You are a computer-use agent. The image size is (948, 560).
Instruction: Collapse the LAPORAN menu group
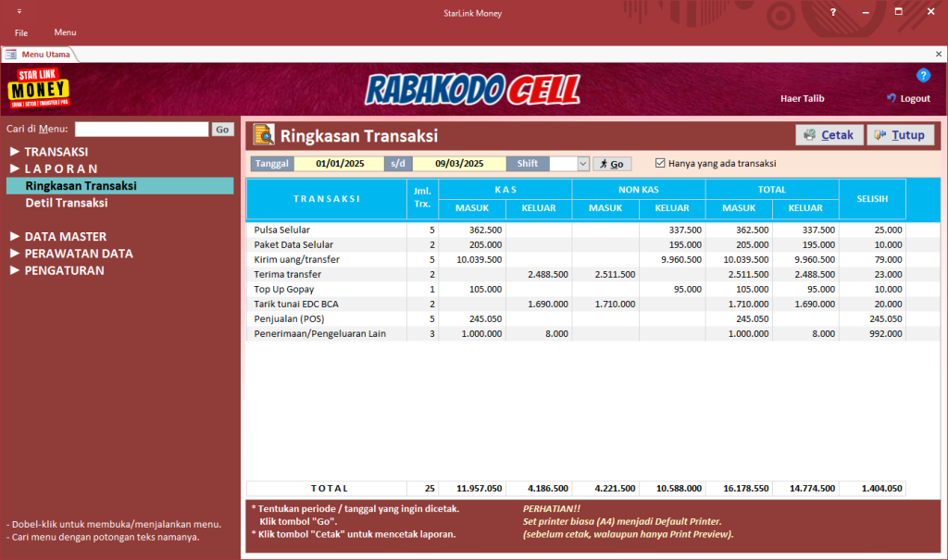15,168
